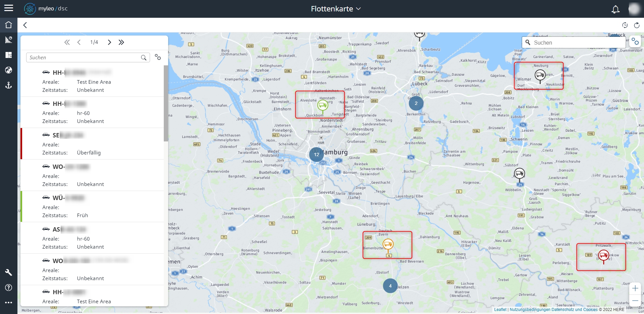This screenshot has height=314, width=644.
Task: Open the Leaflet attribution link
Action: pyautogui.click(x=500, y=310)
